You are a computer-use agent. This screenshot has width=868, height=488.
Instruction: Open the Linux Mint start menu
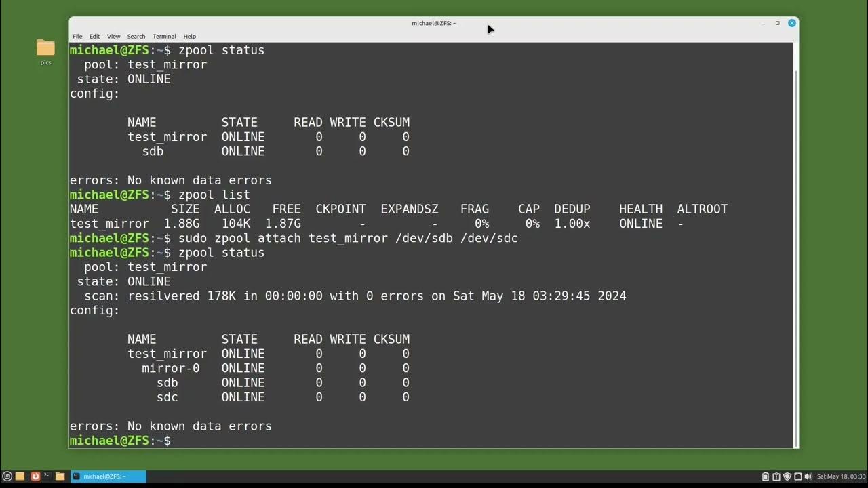point(7,476)
